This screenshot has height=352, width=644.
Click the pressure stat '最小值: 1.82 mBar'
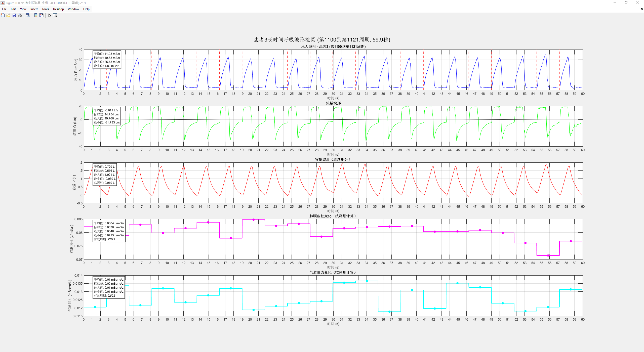click(106, 66)
